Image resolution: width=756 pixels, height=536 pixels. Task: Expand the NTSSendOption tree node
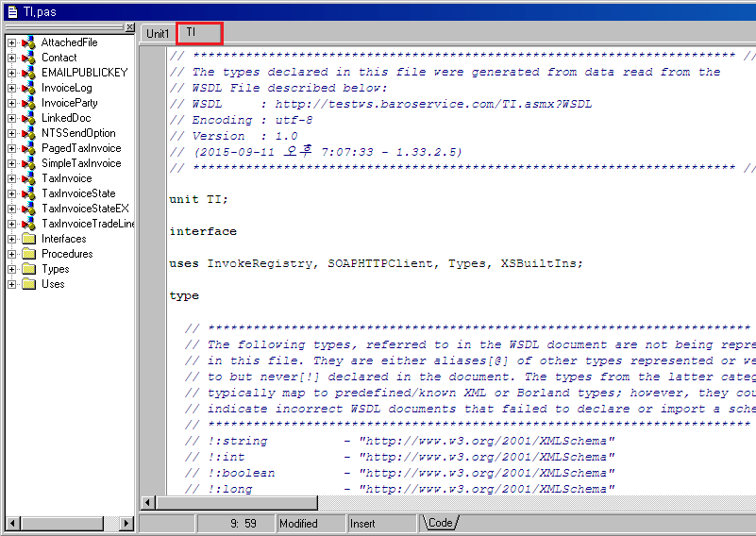(11, 133)
